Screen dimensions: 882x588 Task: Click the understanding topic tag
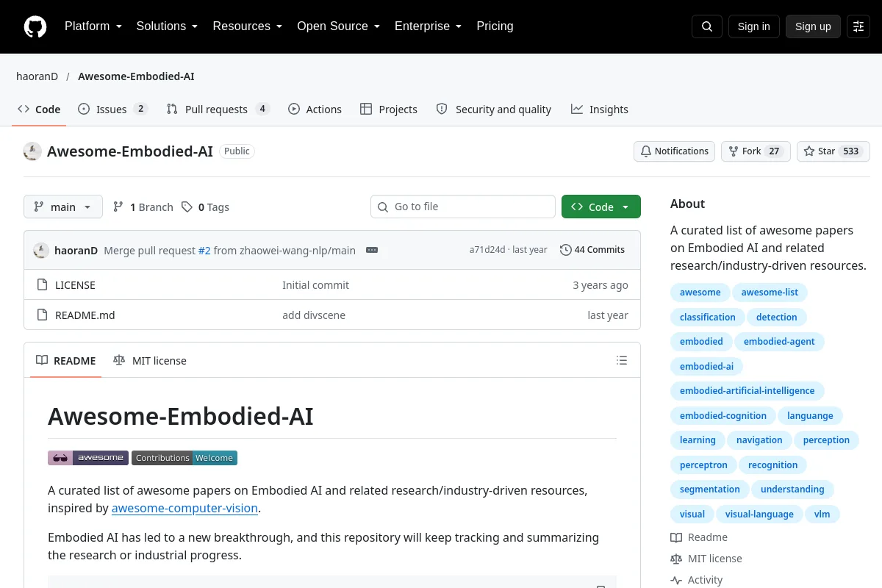(x=792, y=490)
